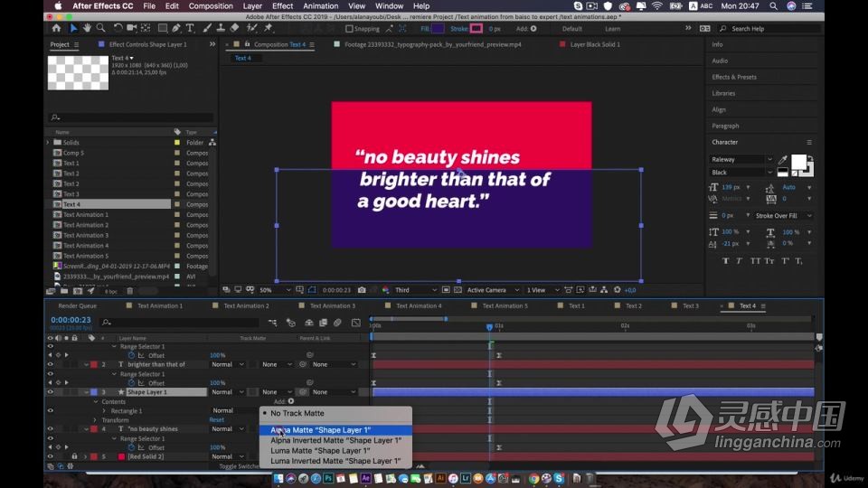This screenshot has width=868, height=488.
Task: Click the Fill color swatch in toolbar
Action: click(438, 29)
